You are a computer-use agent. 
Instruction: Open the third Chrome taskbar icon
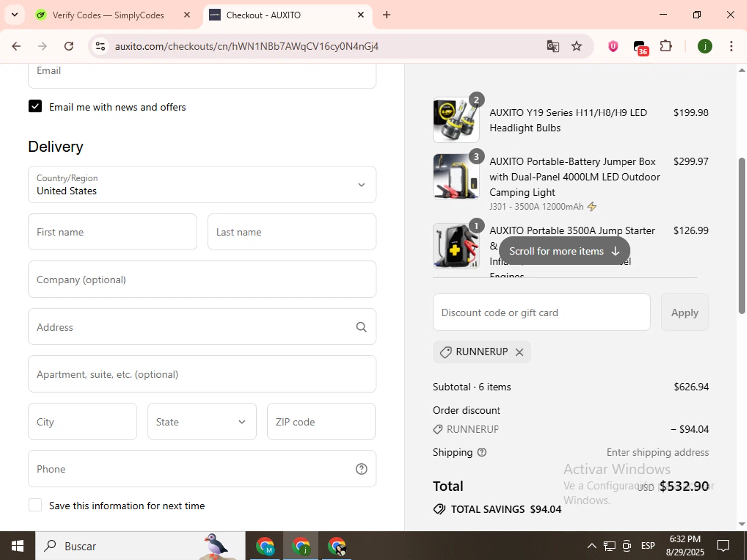[337, 546]
